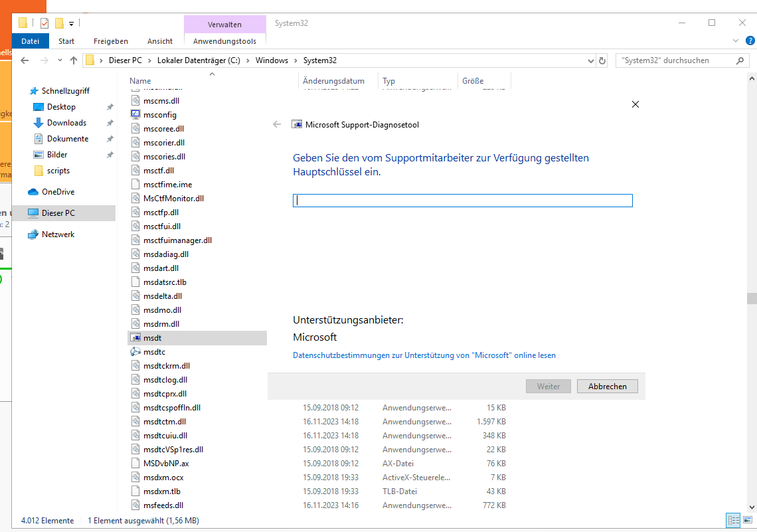Select the msdt application icon
757x532 pixels.
click(135, 338)
